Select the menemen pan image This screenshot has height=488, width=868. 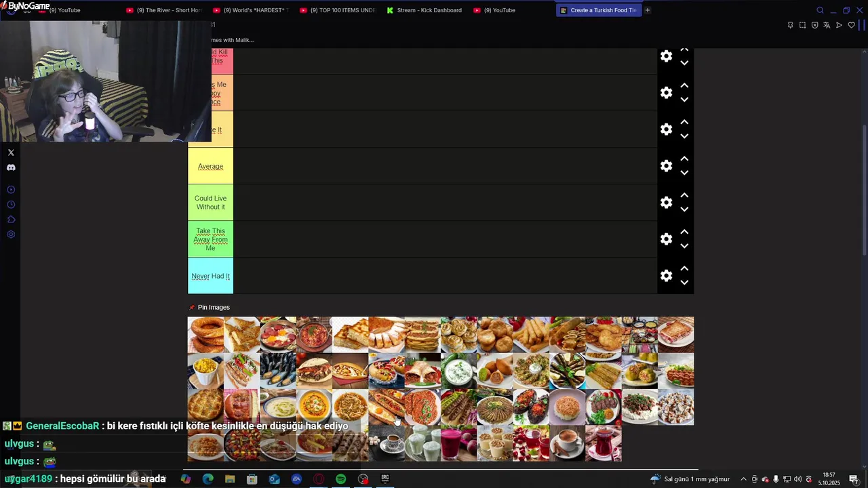click(x=314, y=335)
